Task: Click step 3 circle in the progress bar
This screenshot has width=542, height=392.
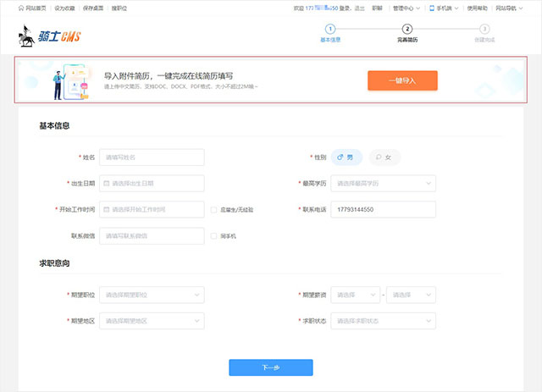Action: click(484, 29)
